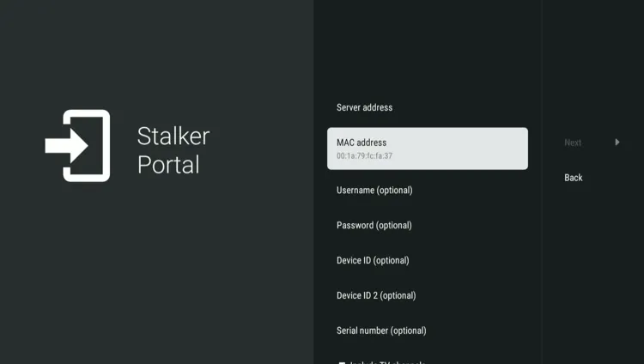Click the Stalker Portal login arrow icon

[77, 146]
